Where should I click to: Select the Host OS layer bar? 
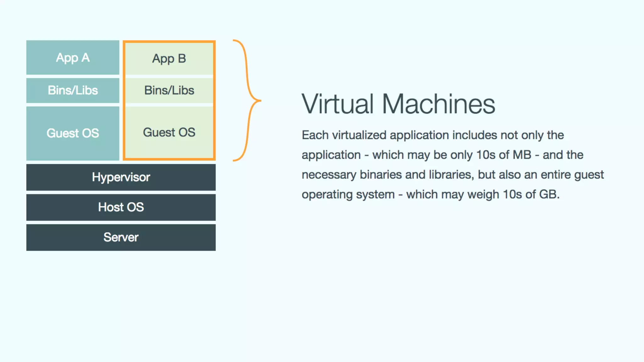click(x=121, y=207)
